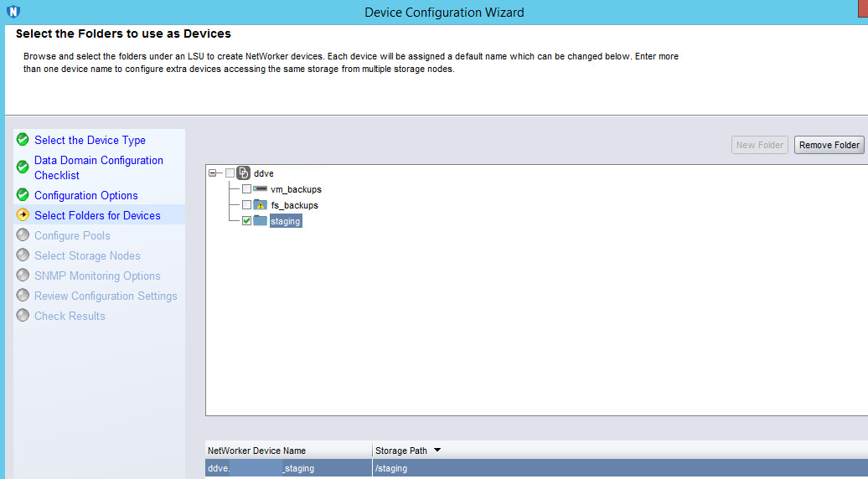The height and width of the screenshot is (479, 868).
Task: Click the green check beside Configuration Options
Action: click(x=23, y=194)
